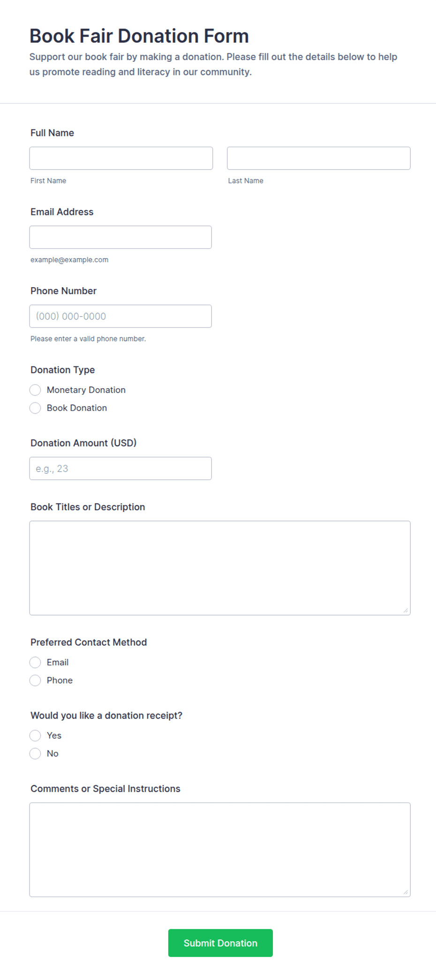Viewport: 436px width, 980px height.
Task: Select the Book Donation radio button
Action: 35,408
